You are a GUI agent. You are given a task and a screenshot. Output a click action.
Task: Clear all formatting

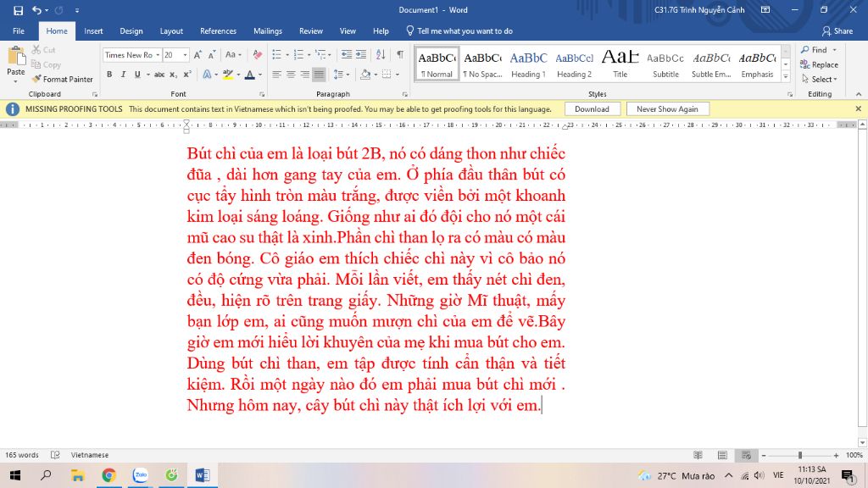[258, 55]
